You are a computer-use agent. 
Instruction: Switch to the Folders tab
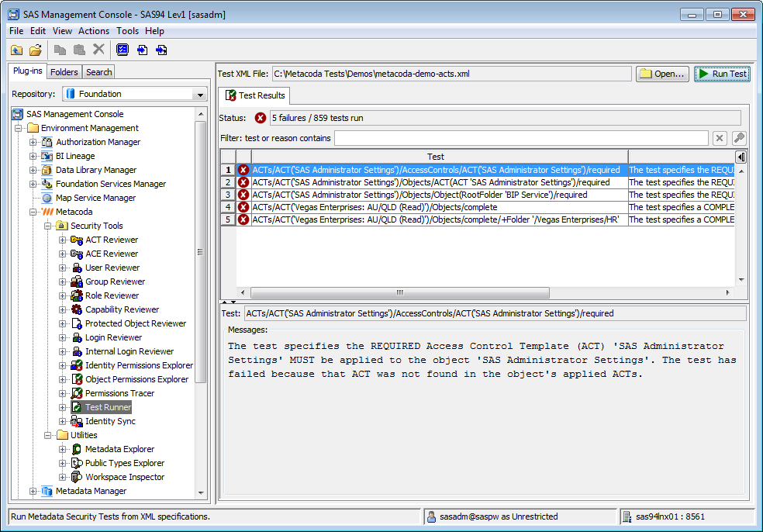[x=64, y=72]
